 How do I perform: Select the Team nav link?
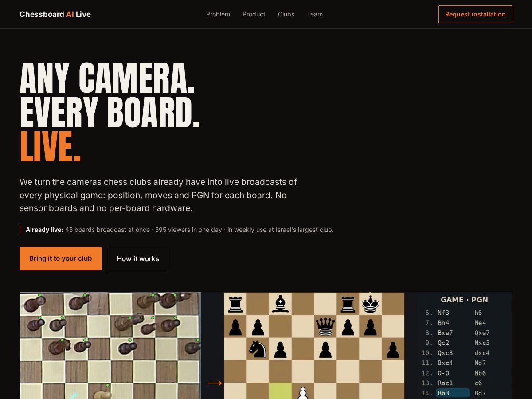tap(315, 14)
